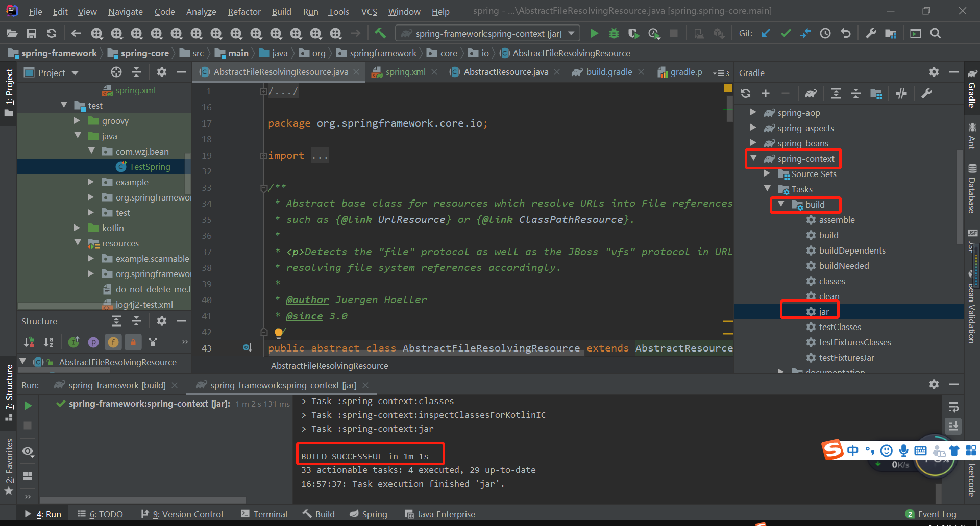Viewport: 980px width, 526px height.
Task: Open Project panel settings gear
Action: click(162, 72)
